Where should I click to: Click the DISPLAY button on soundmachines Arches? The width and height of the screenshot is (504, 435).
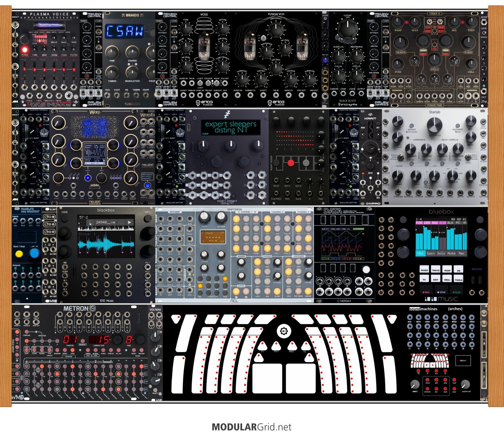pyautogui.click(x=463, y=360)
